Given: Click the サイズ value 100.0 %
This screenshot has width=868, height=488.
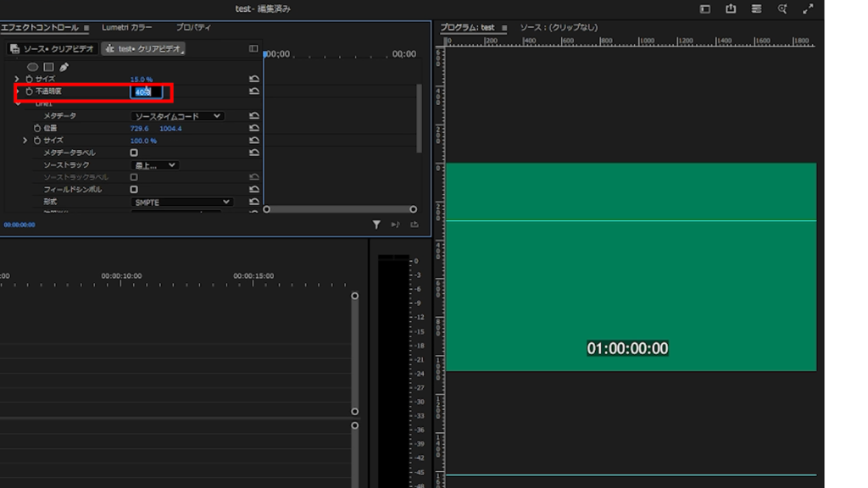Looking at the screenshot, I should point(143,141).
